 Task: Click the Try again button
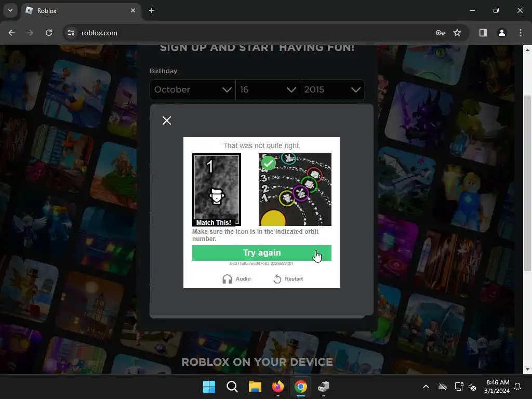(x=262, y=253)
